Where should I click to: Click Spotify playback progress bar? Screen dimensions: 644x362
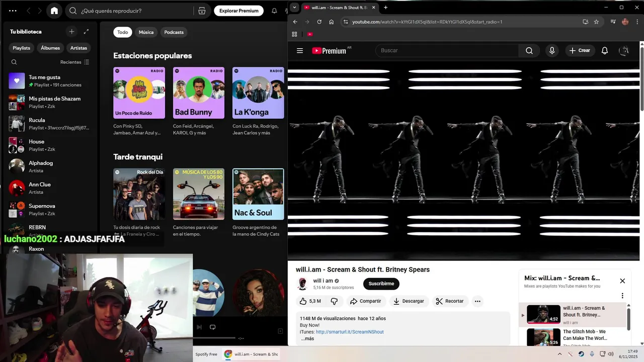coord(215,338)
